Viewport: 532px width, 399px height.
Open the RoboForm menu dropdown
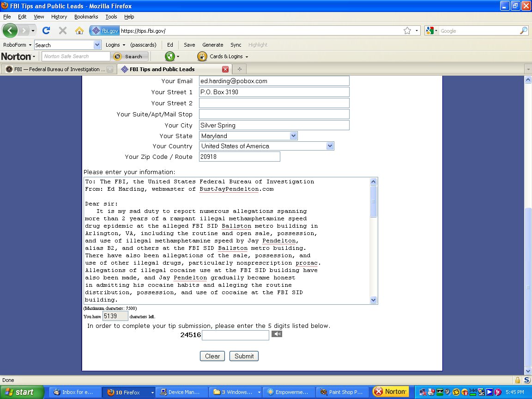pyautogui.click(x=17, y=45)
